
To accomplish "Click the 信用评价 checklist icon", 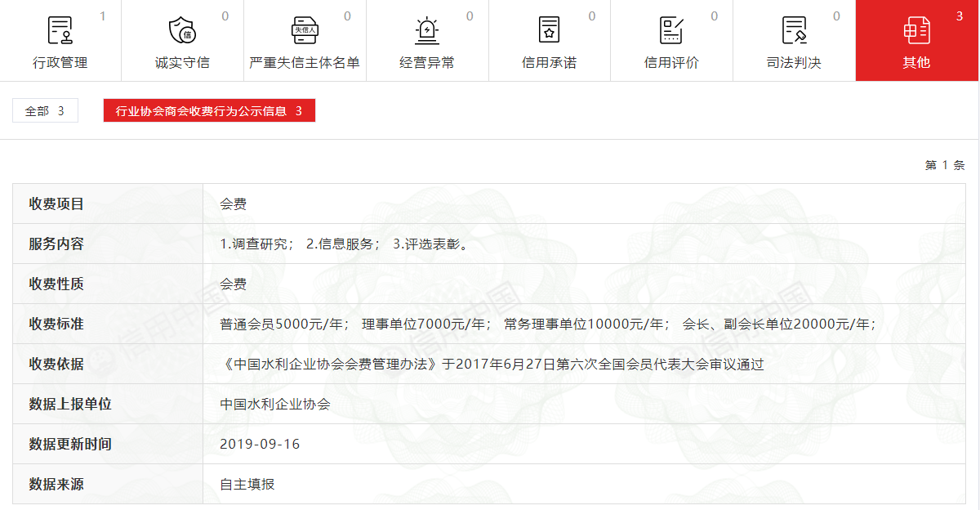I will pos(671,30).
